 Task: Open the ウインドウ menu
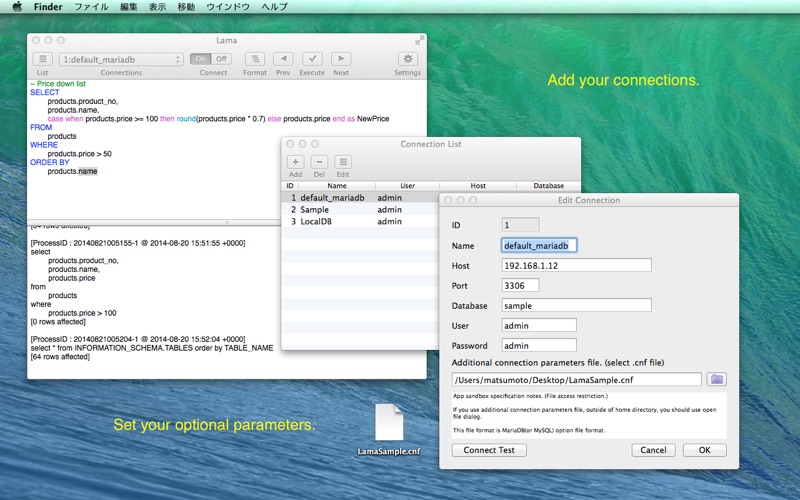(228, 7)
